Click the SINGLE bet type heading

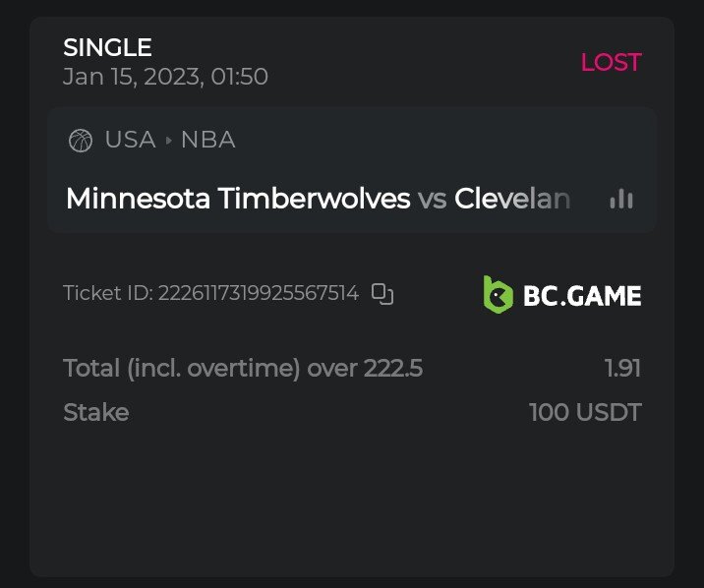point(107,47)
